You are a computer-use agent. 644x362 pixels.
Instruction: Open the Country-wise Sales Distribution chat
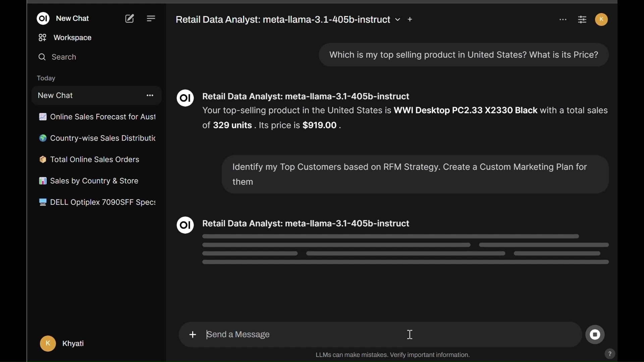[x=97, y=139]
